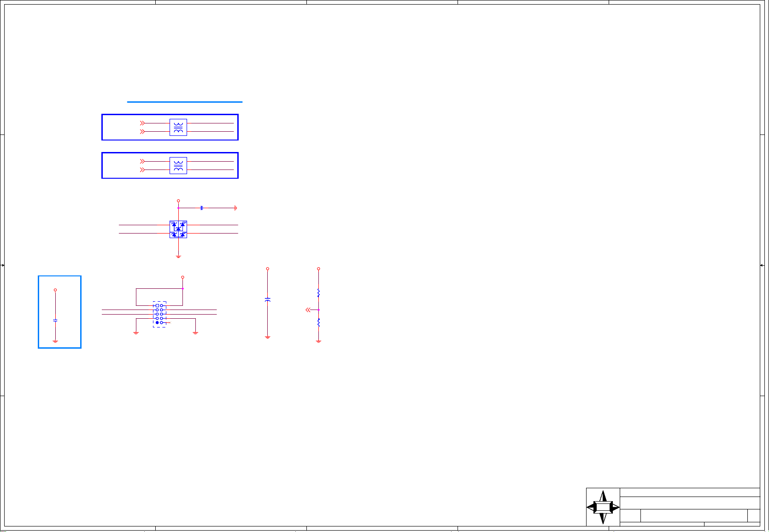Click the power node above the voltage divider
Image resolution: width=769 pixels, height=532 pixels.
318,269
